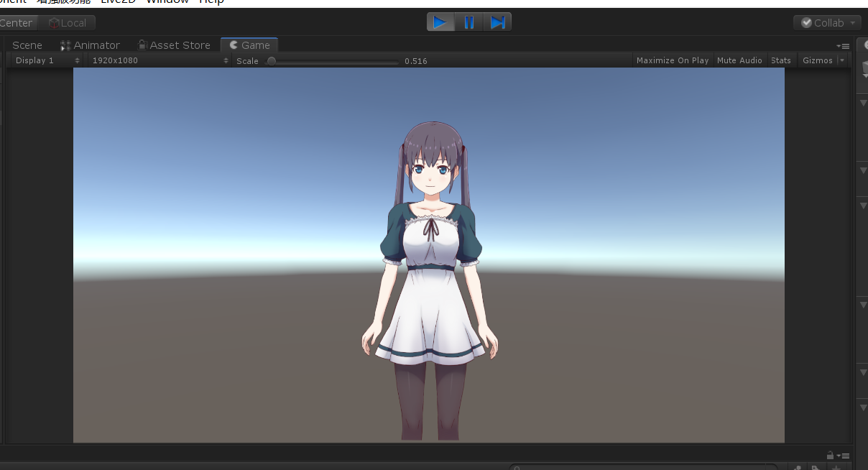Viewport: 868px width, 470px height.
Task: Toggle the Stats overlay
Action: coord(780,60)
